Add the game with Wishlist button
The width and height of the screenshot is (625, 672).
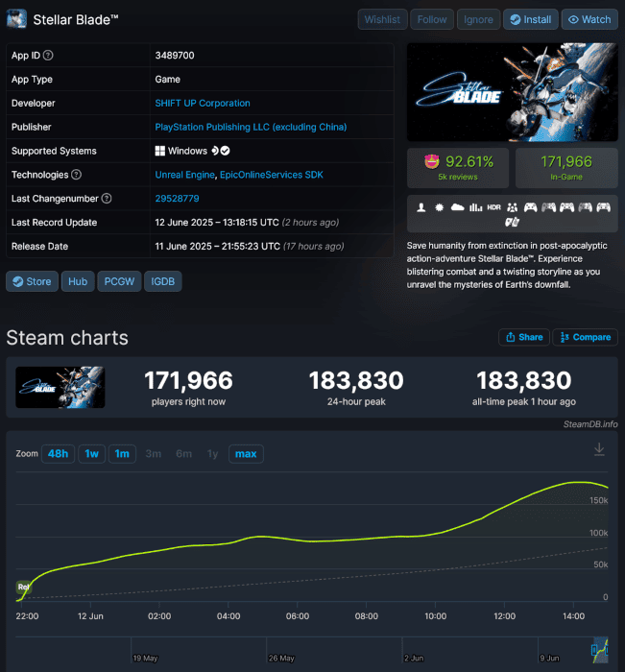pos(382,19)
